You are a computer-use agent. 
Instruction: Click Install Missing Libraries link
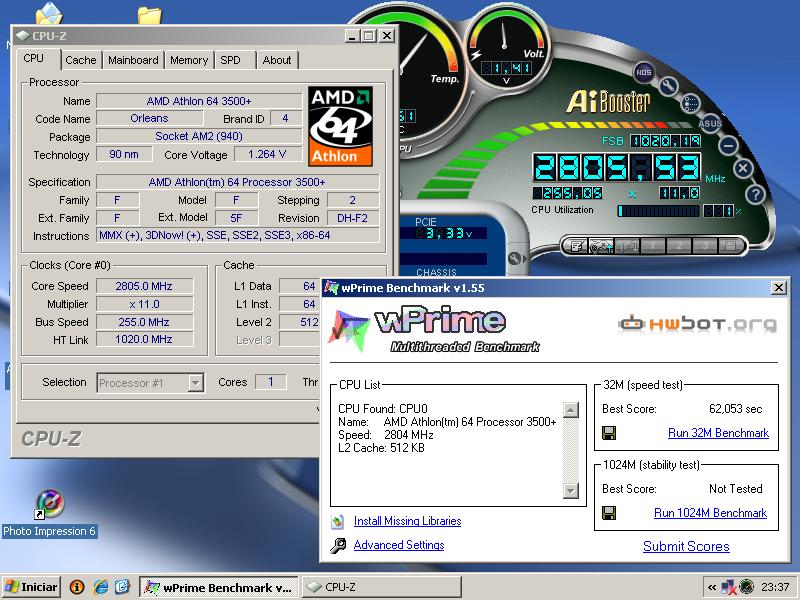pyautogui.click(x=407, y=521)
